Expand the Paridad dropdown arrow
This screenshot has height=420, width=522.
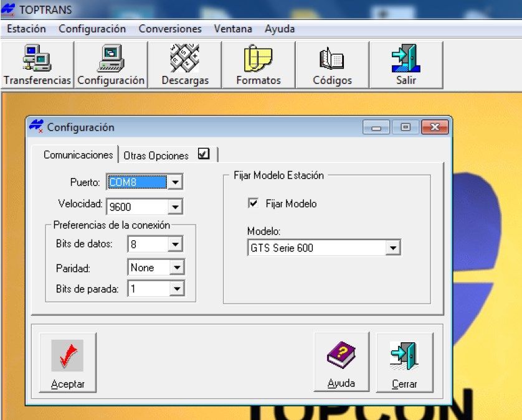pyautogui.click(x=177, y=268)
